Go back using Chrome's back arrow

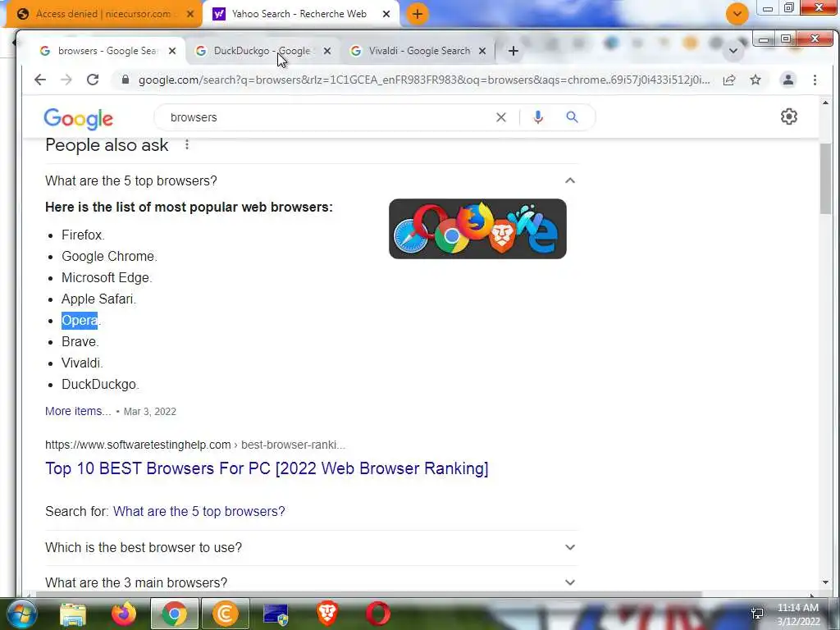pos(40,80)
